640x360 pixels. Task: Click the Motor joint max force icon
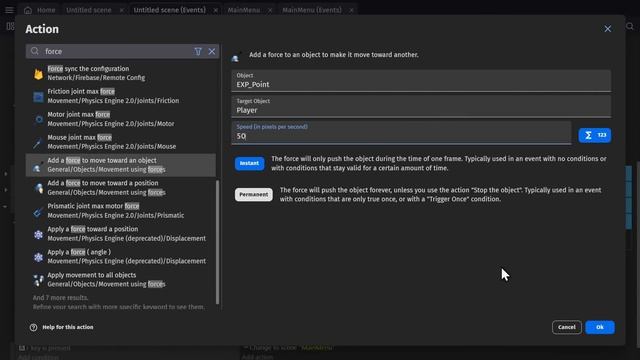[x=38, y=120]
